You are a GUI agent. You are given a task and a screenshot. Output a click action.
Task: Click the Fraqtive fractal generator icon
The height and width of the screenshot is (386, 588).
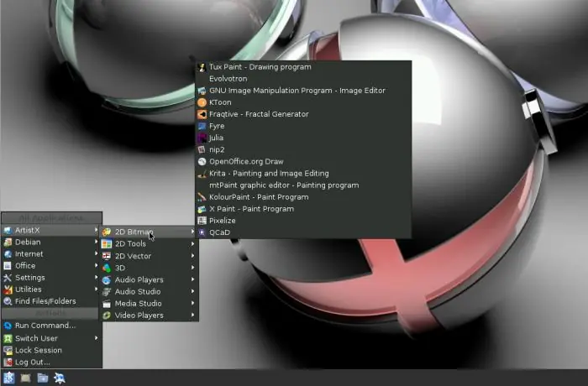pyautogui.click(x=202, y=114)
